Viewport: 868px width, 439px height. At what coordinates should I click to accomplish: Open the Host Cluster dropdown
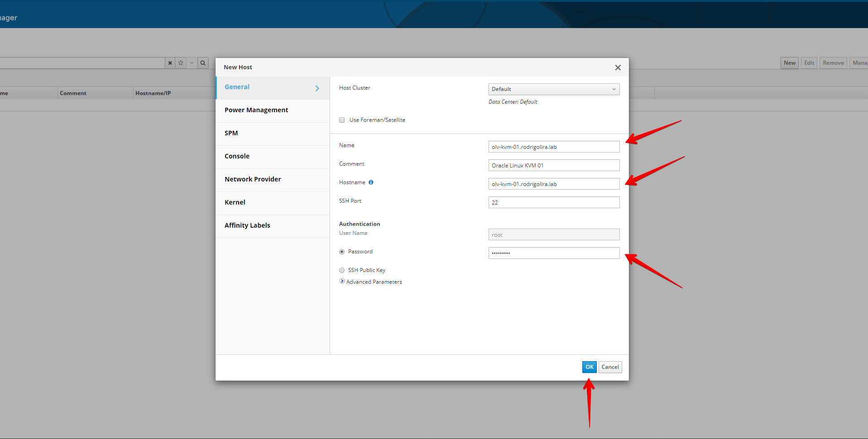coord(553,89)
